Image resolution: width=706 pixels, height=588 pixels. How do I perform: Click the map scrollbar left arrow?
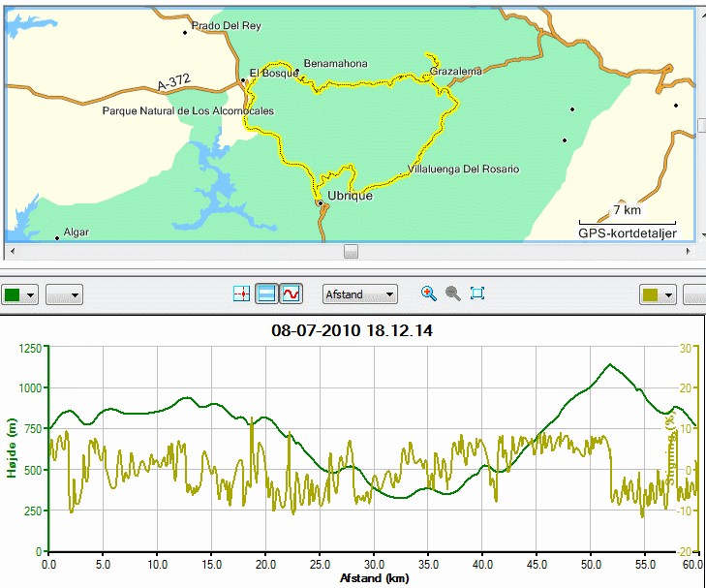click(13, 251)
